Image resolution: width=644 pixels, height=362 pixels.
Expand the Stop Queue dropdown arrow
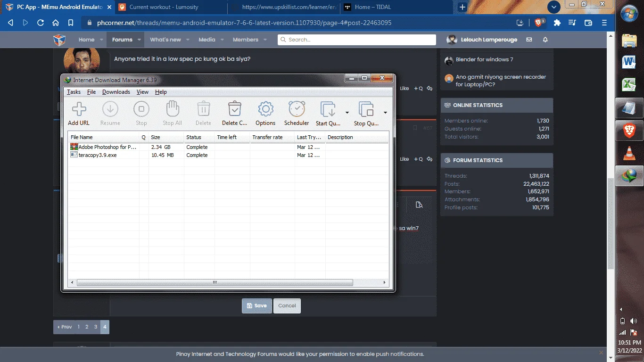385,113
